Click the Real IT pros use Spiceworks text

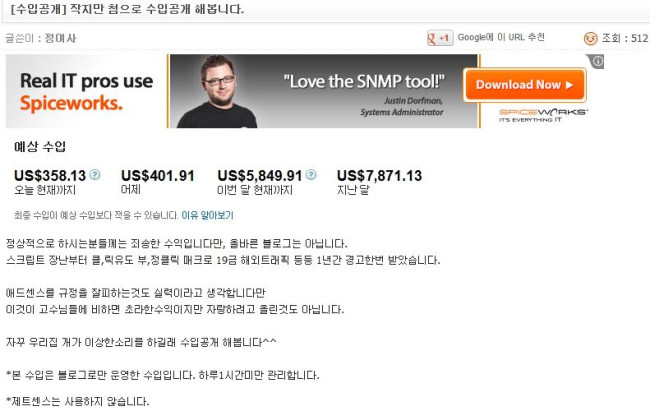(x=86, y=92)
